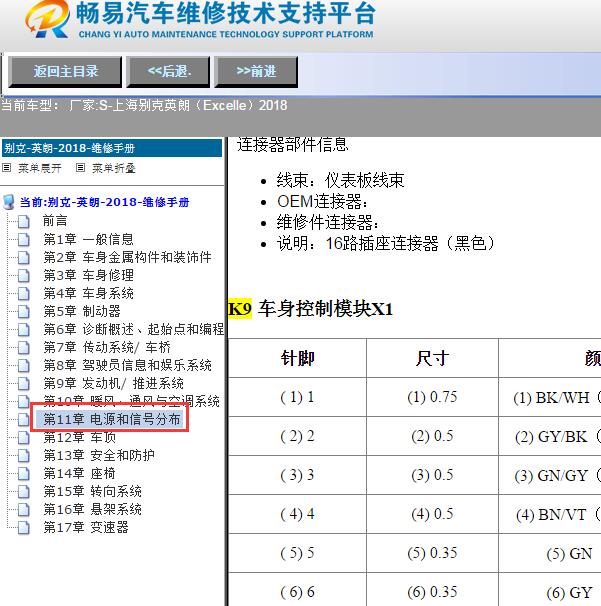The image size is (601, 606).
Task: Click the 针脚 column header
Action: coord(297,358)
